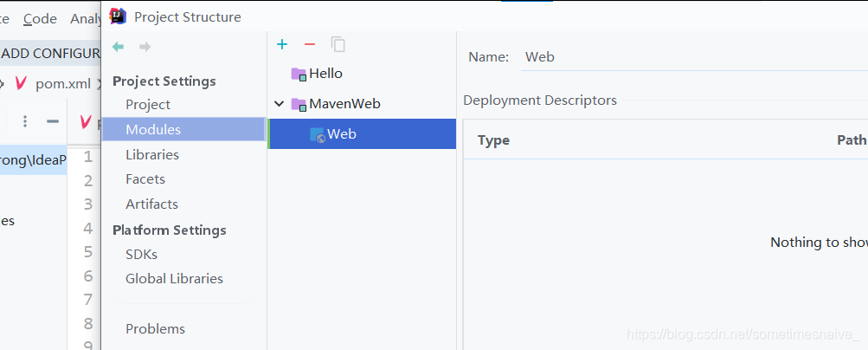Click the Path column header
This screenshot has height=350, width=868.
coord(852,140)
